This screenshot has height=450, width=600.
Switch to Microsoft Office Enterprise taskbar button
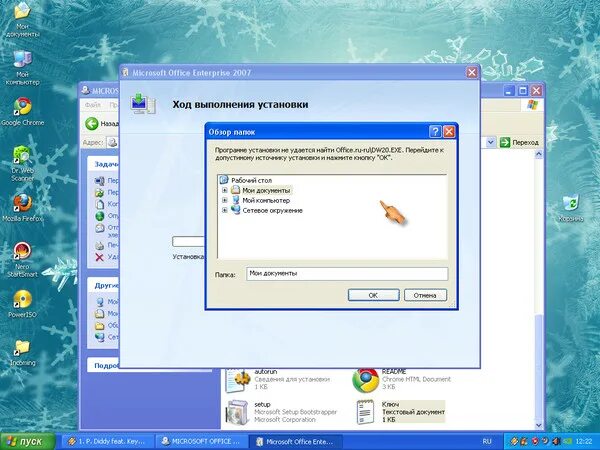295,441
